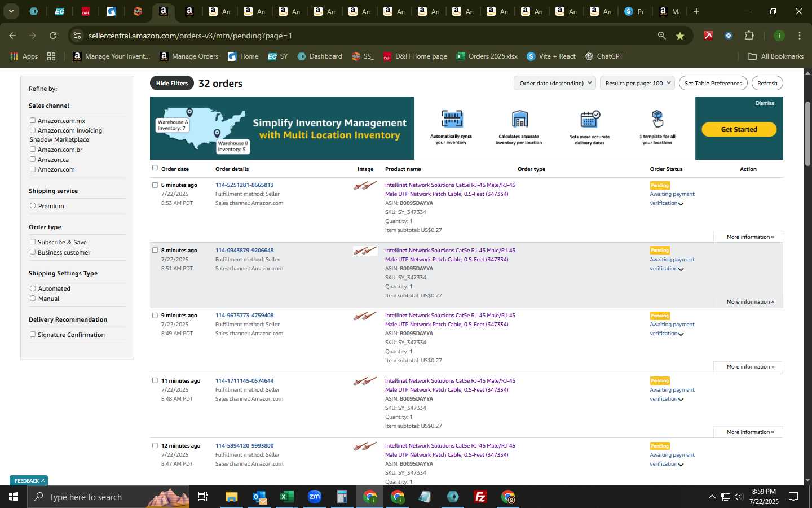Viewport: 812px width, 508px height.
Task: Open order link 114-5894120-9993800
Action: pos(244,445)
